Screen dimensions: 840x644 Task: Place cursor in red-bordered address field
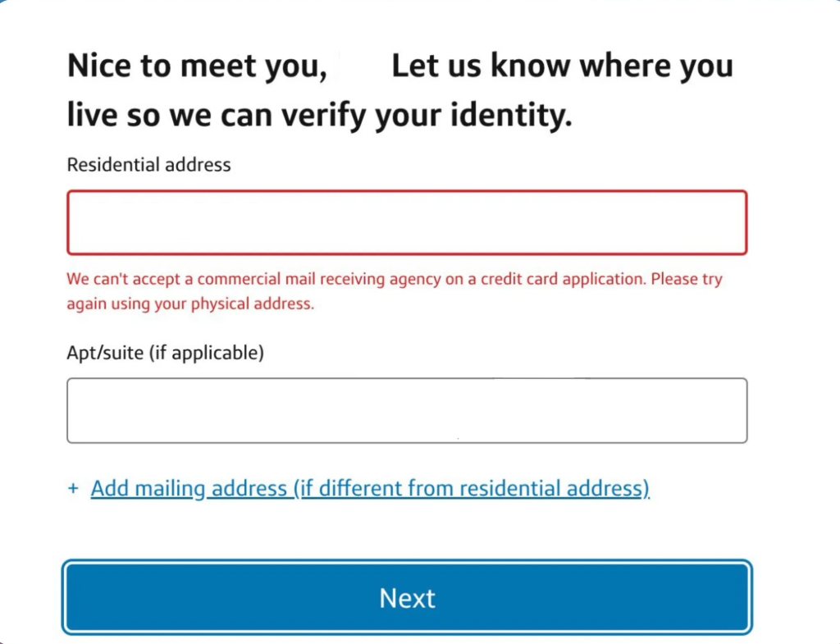406,223
